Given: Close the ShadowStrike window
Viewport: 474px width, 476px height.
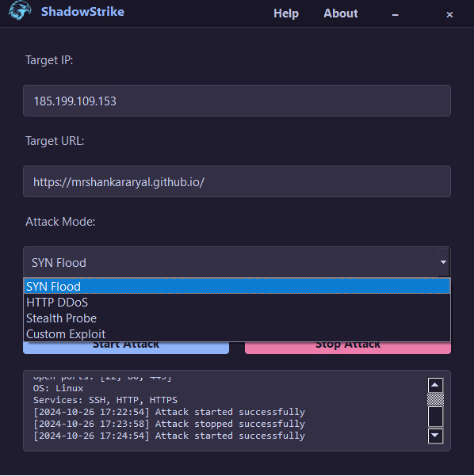Looking at the screenshot, I should (449, 14).
